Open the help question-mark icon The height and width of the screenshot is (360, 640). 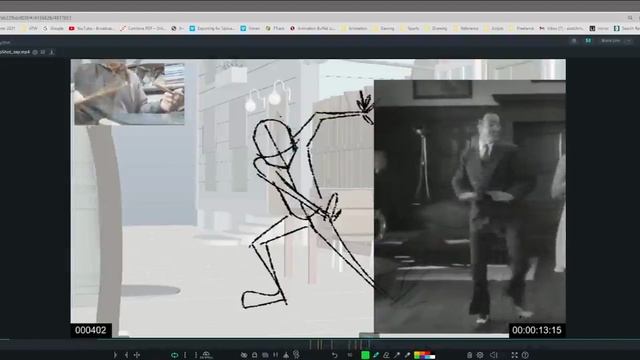pos(525,355)
